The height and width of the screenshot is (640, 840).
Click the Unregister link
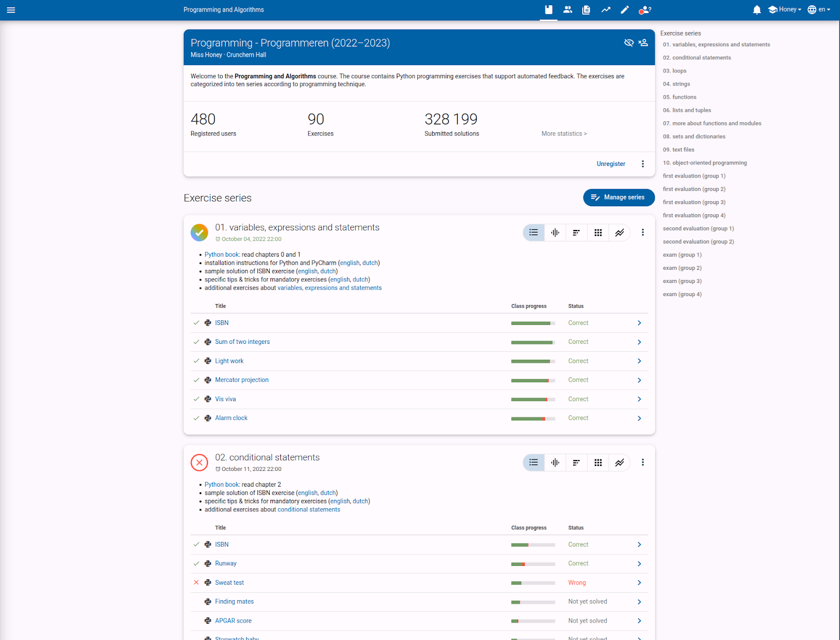click(611, 164)
